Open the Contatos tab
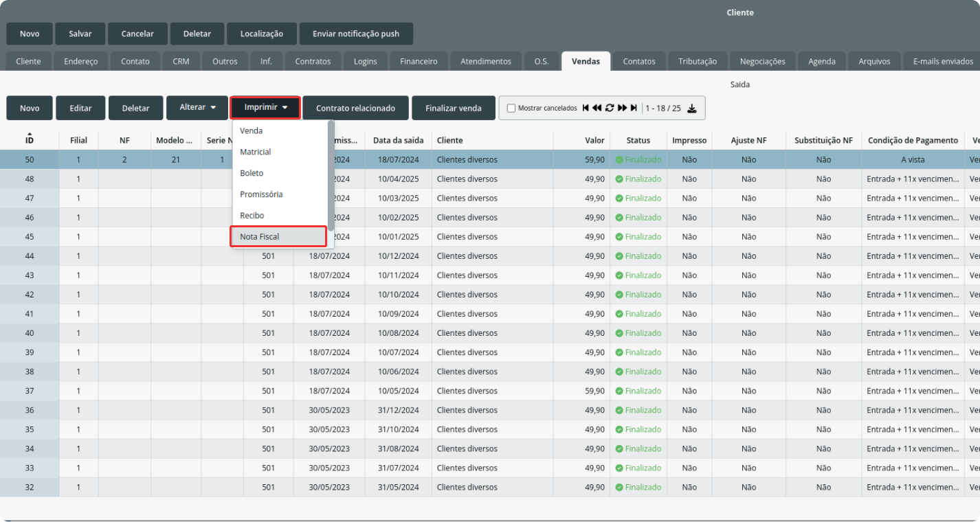The image size is (980, 522). [x=639, y=61]
